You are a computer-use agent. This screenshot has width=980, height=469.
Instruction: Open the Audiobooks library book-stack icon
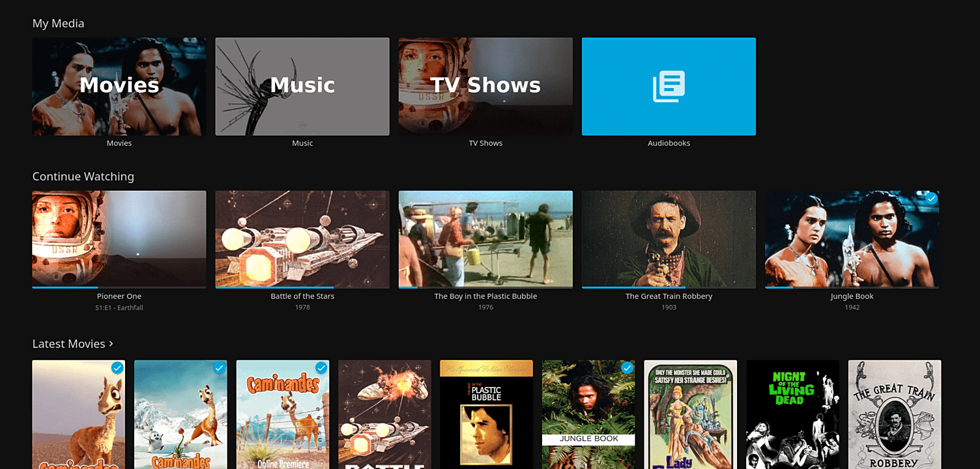(669, 87)
